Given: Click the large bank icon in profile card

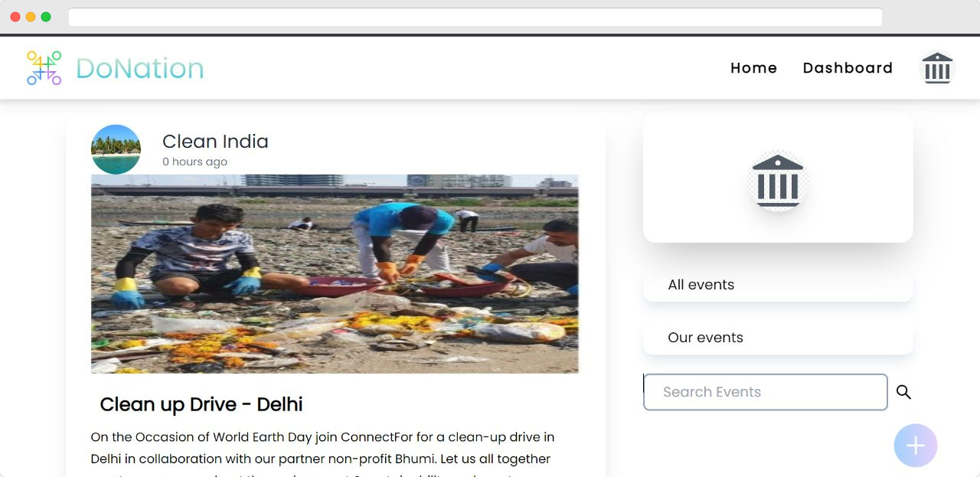Looking at the screenshot, I should coord(778,181).
